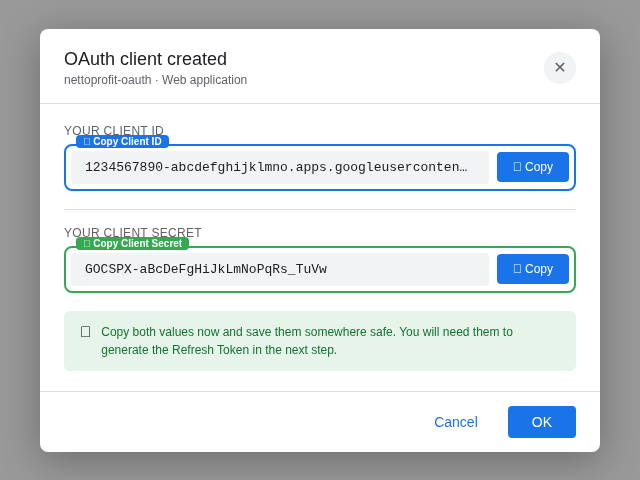This screenshot has width=640, height=480.
Task: Select the client secret text field
Action: pos(280,269)
